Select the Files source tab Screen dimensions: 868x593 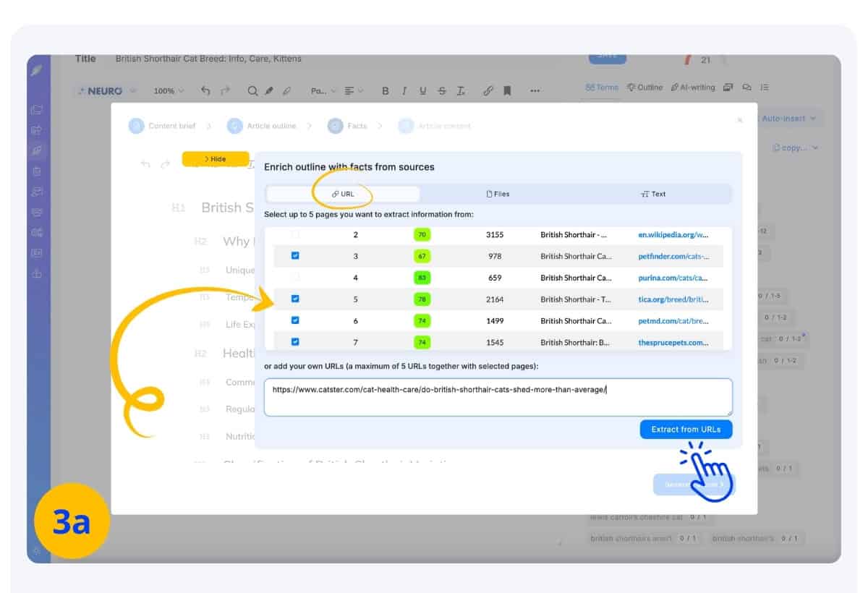(x=498, y=194)
